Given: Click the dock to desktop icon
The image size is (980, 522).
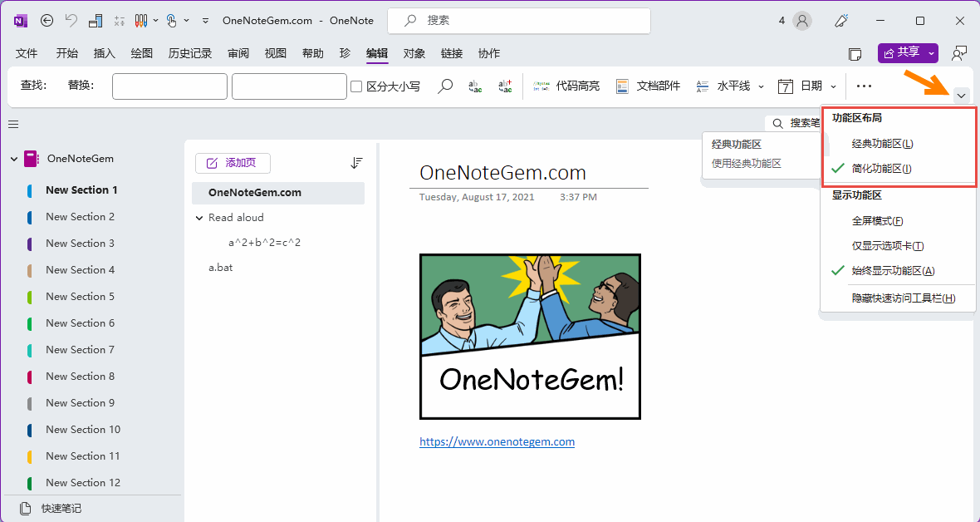Looking at the screenshot, I should click(95, 21).
